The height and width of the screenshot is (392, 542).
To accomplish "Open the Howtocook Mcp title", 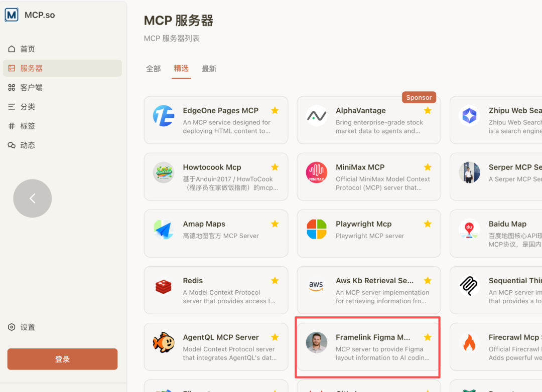I will (212, 167).
